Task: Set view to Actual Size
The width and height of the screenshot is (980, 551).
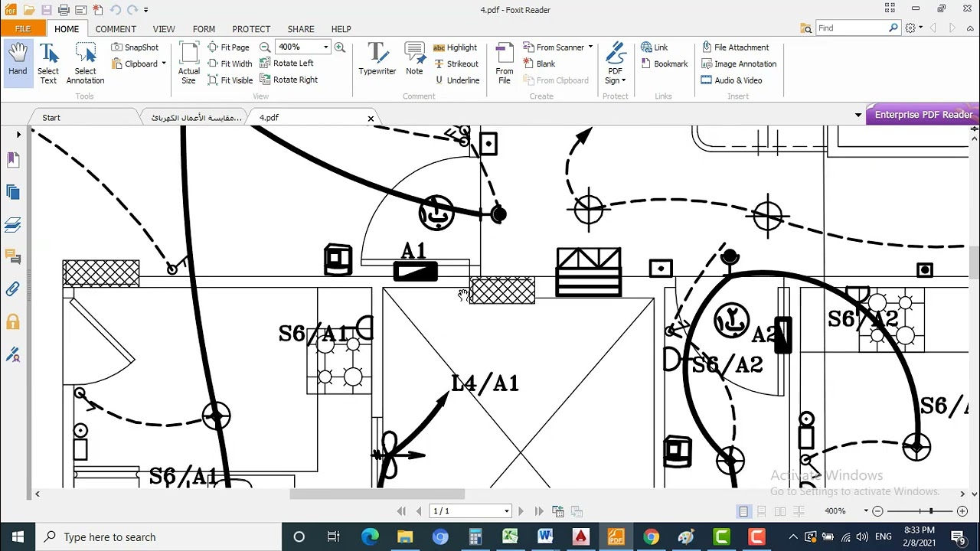Action: click(188, 64)
